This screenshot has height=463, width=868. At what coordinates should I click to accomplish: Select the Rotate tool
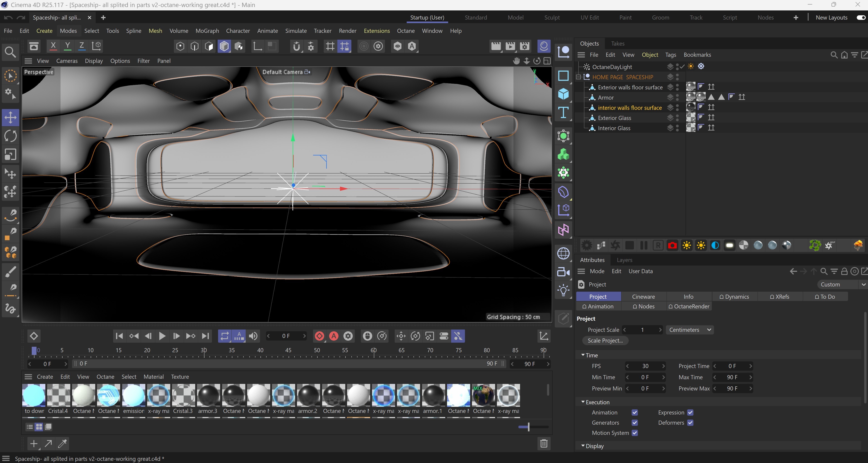[x=10, y=136]
